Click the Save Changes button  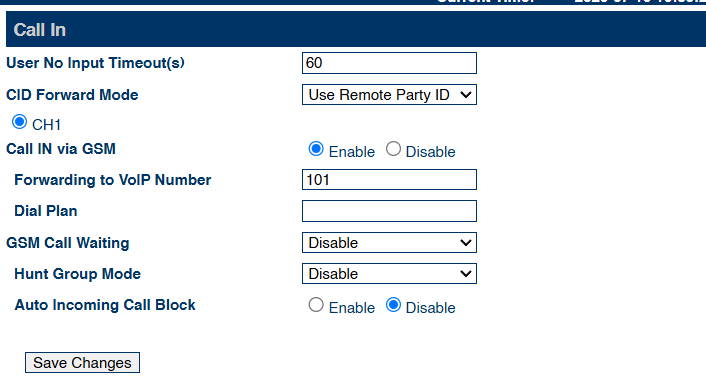(82, 363)
